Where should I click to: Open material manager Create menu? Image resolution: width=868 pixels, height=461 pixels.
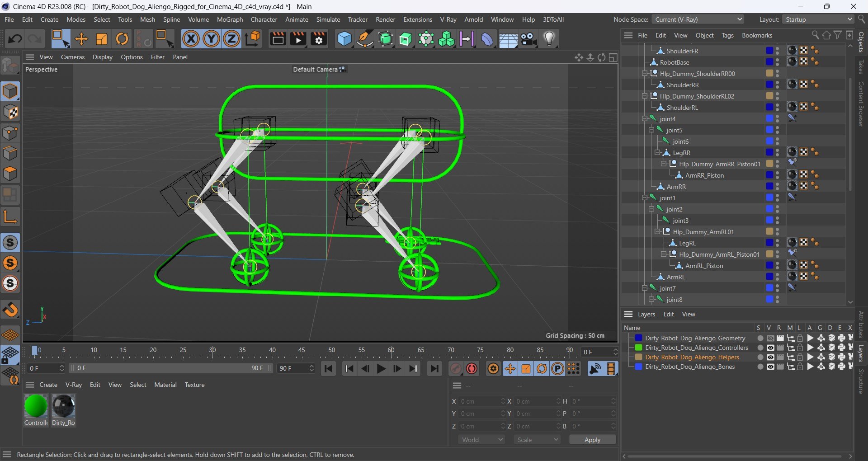[48, 385]
